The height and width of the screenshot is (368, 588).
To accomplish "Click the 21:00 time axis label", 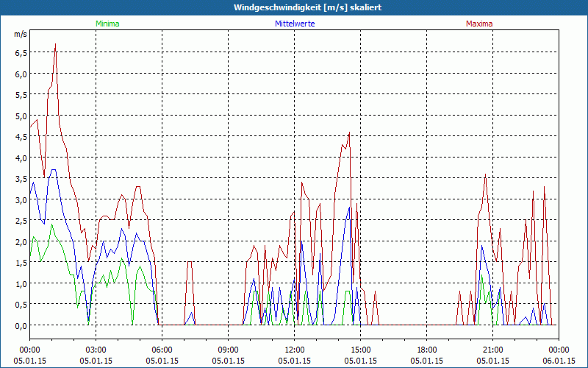I will tap(492, 350).
